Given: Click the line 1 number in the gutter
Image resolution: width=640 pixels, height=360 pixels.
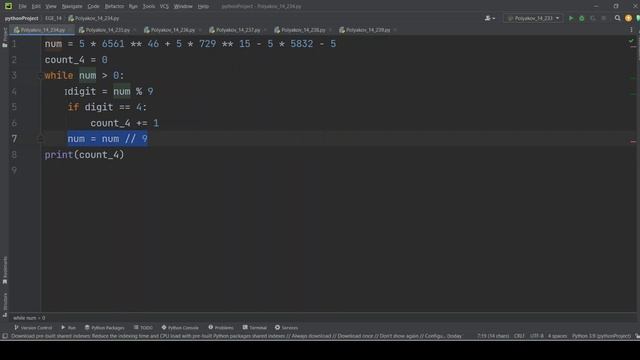Looking at the screenshot, I should point(14,44).
